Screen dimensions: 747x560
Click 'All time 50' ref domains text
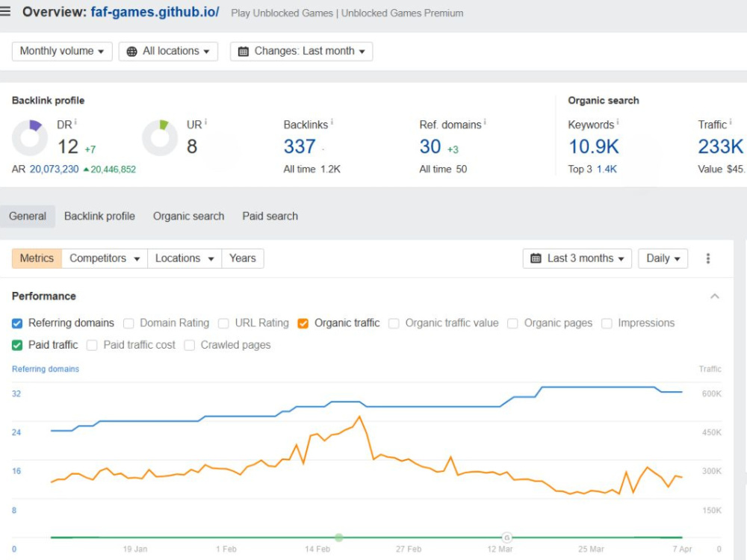[x=443, y=169]
